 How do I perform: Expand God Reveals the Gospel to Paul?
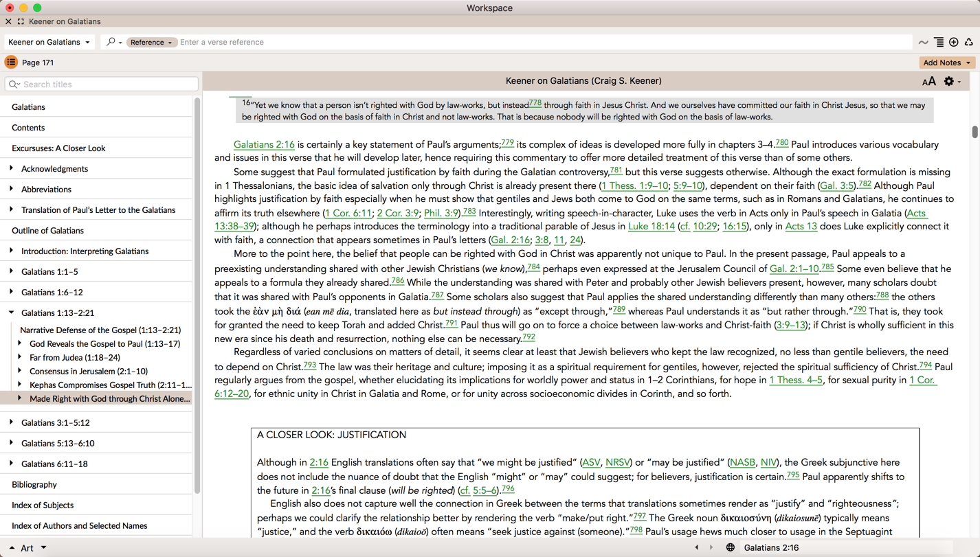tap(19, 343)
